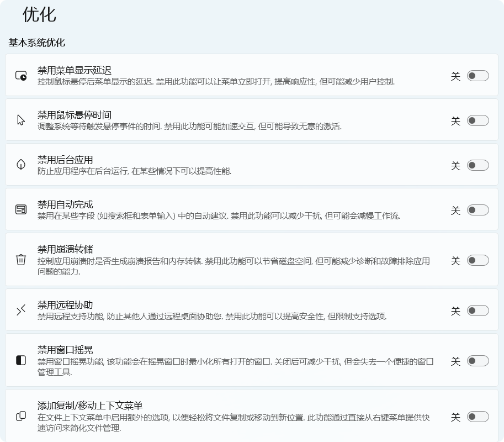Click the 优化 page title
Viewport: 504px width, 442px height.
tap(39, 15)
